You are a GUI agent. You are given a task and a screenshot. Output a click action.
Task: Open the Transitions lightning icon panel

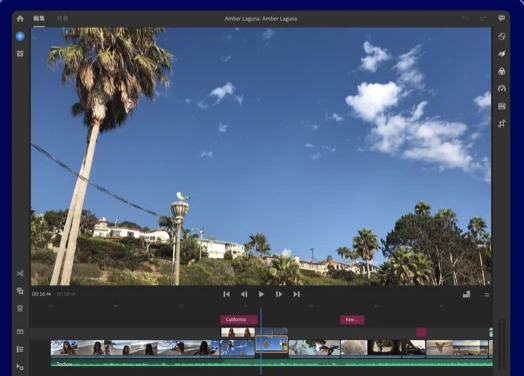tap(502, 53)
